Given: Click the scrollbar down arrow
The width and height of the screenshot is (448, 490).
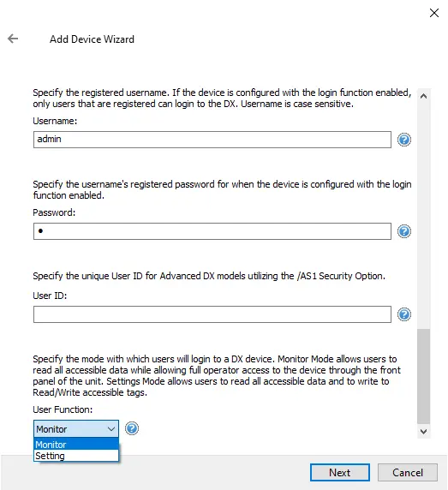Looking at the screenshot, I should click(424, 432).
